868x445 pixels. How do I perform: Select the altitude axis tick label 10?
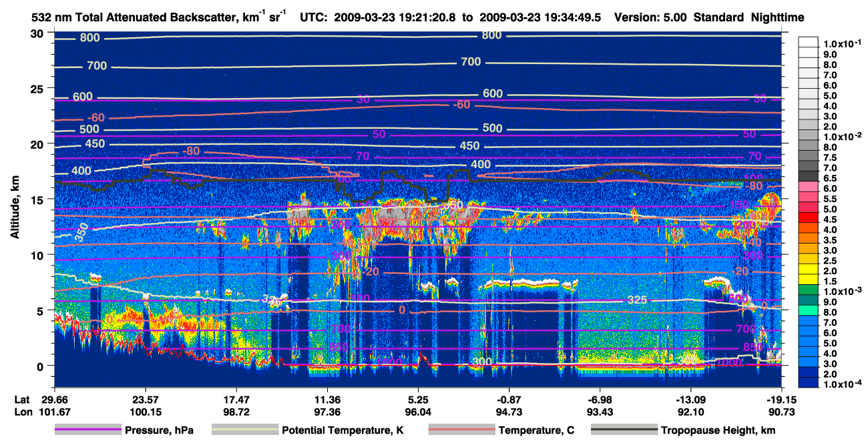pyautogui.click(x=39, y=255)
